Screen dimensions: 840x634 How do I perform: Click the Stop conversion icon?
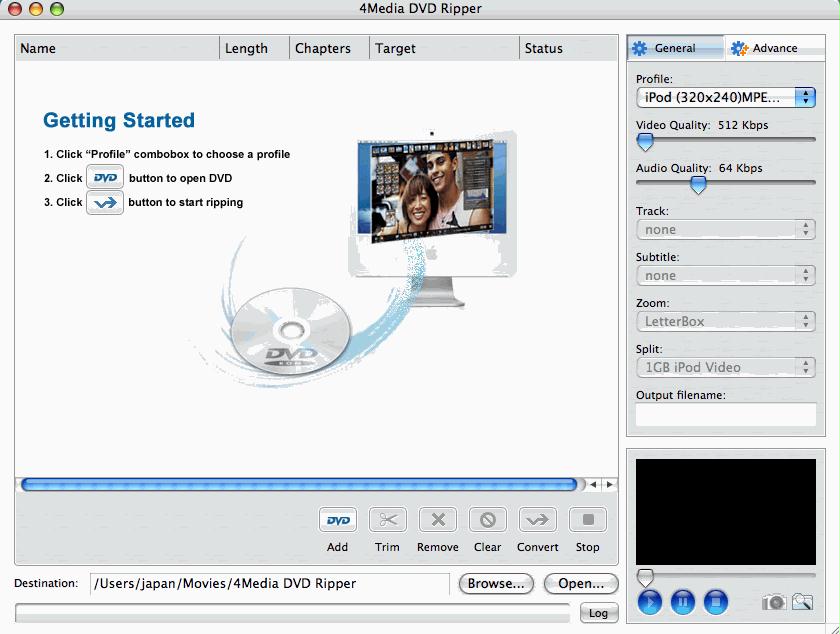[x=588, y=519]
